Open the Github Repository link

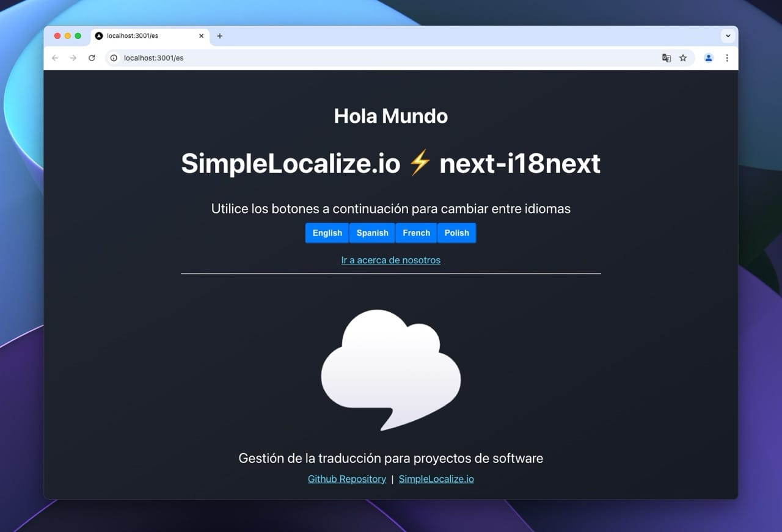(347, 479)
